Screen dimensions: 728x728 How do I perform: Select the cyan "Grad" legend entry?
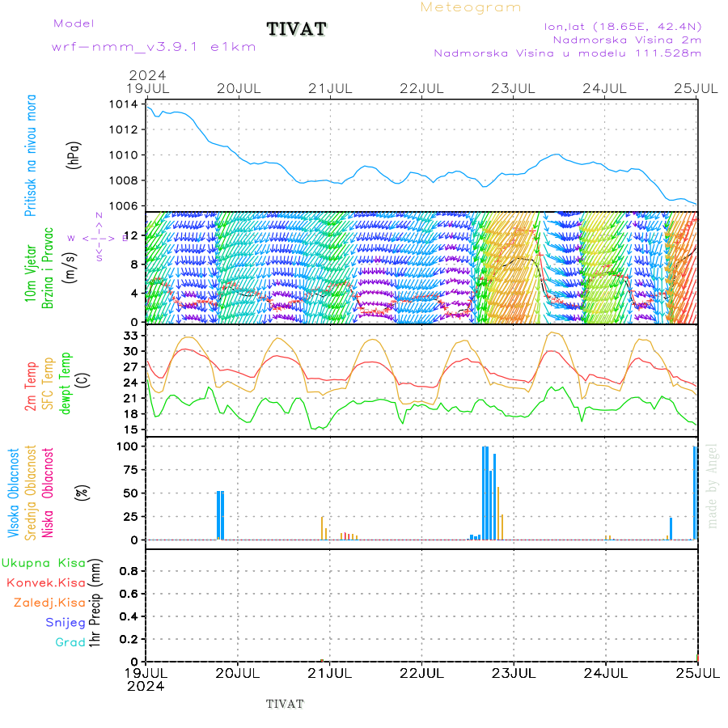(x=70, y=642)
